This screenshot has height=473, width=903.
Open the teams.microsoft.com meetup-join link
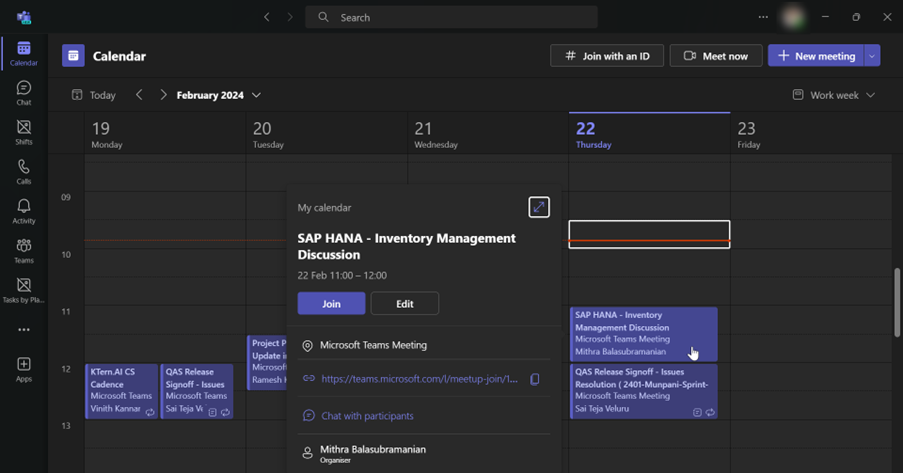coord(419,379)
